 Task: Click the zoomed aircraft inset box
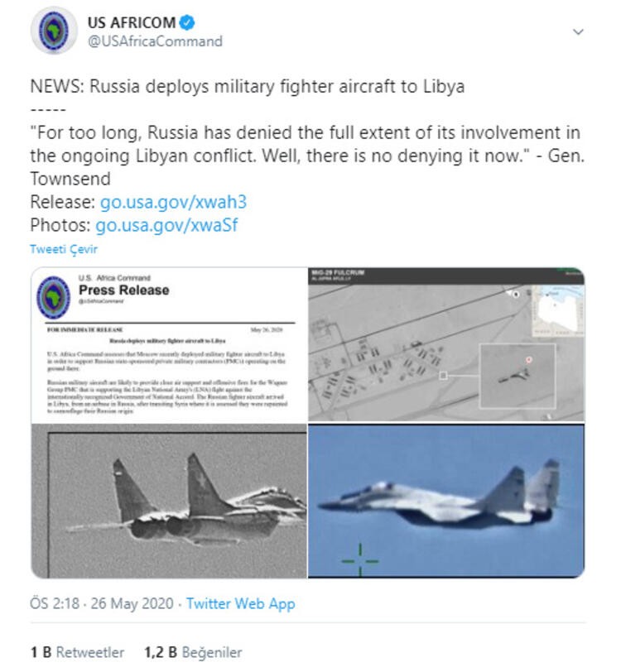pos(517,376)
